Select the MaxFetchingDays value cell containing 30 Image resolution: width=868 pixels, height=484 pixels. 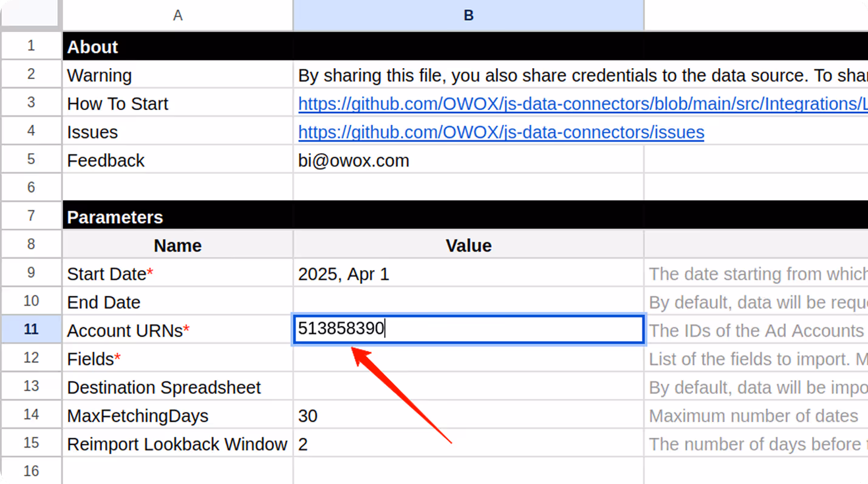(x=468, y=415)
